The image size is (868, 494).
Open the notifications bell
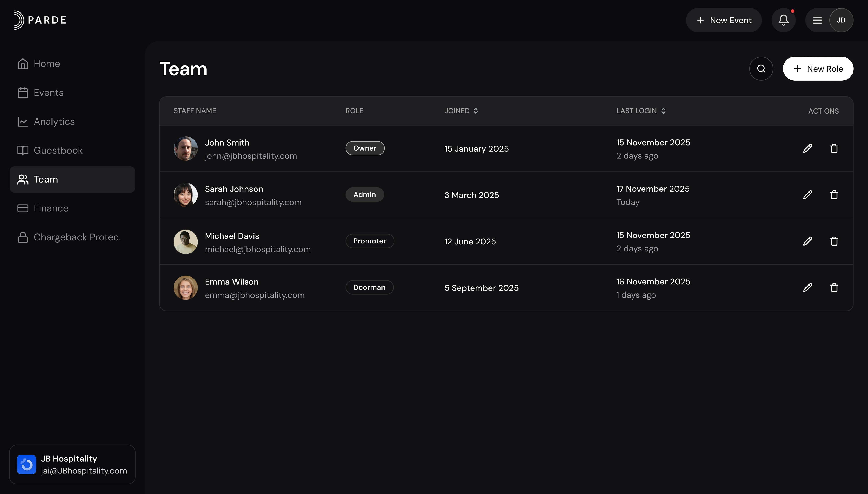tap(783, 20)
